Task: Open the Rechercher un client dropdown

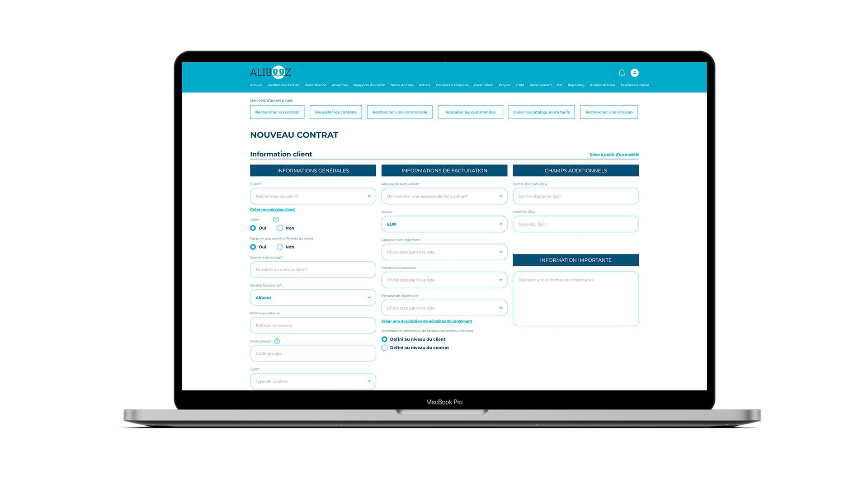Action: click(313, 197)
